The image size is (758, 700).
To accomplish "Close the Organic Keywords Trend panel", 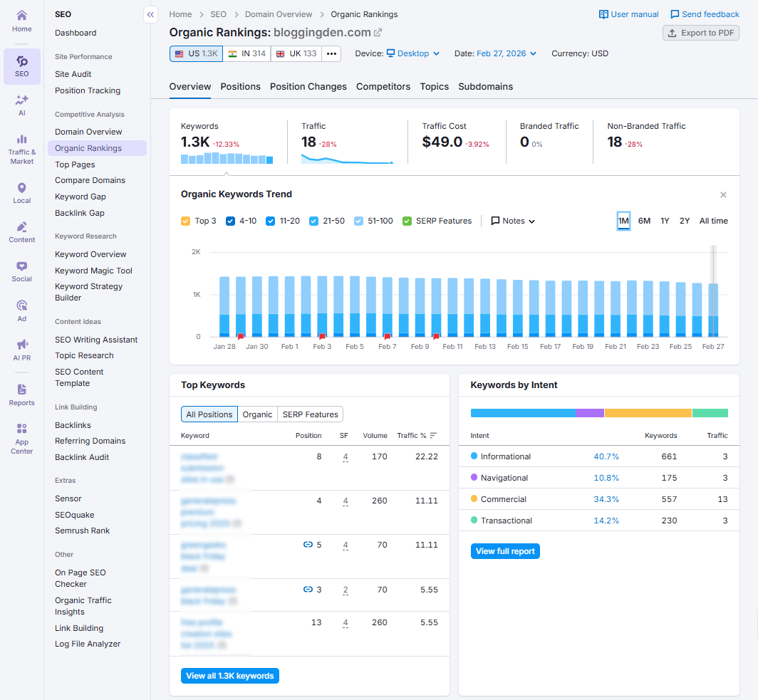I will [723, 194].
